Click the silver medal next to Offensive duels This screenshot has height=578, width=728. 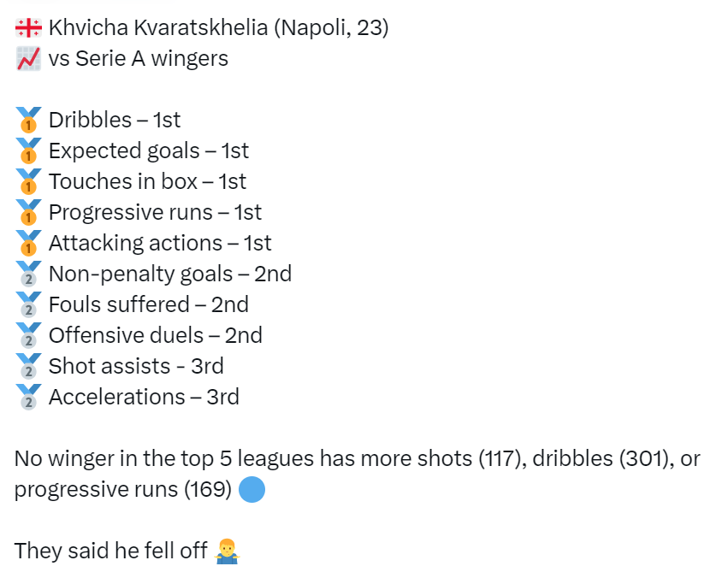click(28, 336)
